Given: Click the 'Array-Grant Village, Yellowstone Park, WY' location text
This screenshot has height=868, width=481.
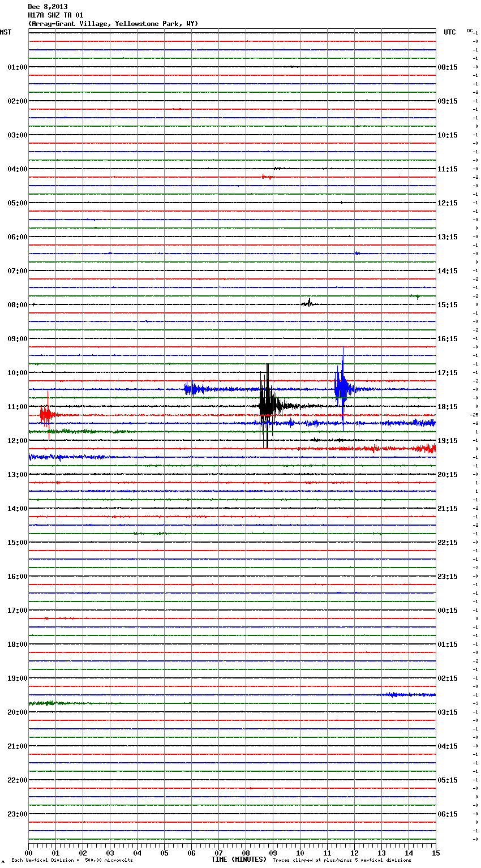Looking at the screenshot, I should tap(113, 24).
